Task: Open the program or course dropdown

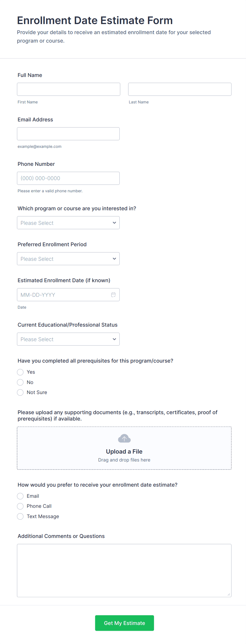Action: (x=68, y=223)
